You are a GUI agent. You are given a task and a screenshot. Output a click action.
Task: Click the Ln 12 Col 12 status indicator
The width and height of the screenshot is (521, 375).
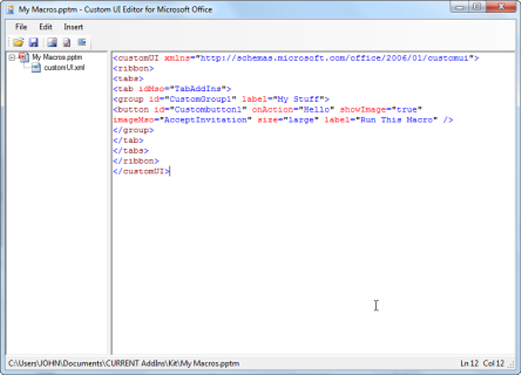pos(482,364)
